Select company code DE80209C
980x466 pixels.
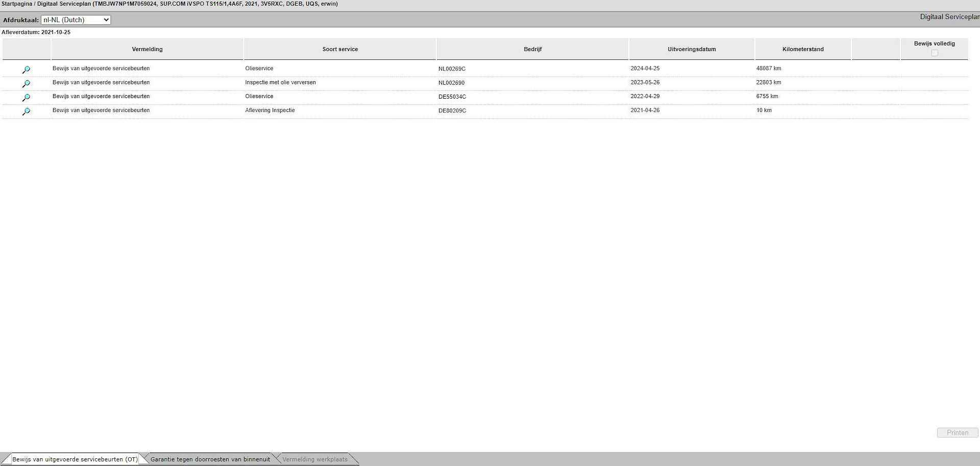point(452,110)
